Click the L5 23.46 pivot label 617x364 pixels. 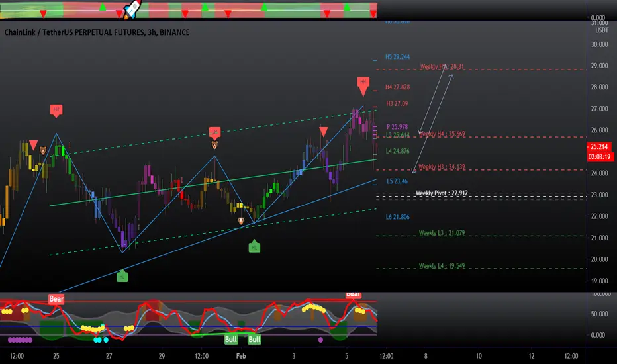397,181
